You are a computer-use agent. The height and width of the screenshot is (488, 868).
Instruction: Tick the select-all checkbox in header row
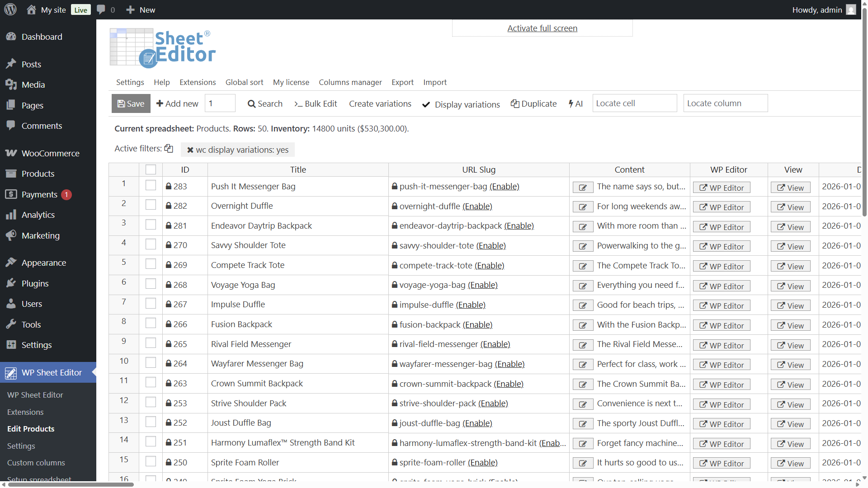coord(151,169)
